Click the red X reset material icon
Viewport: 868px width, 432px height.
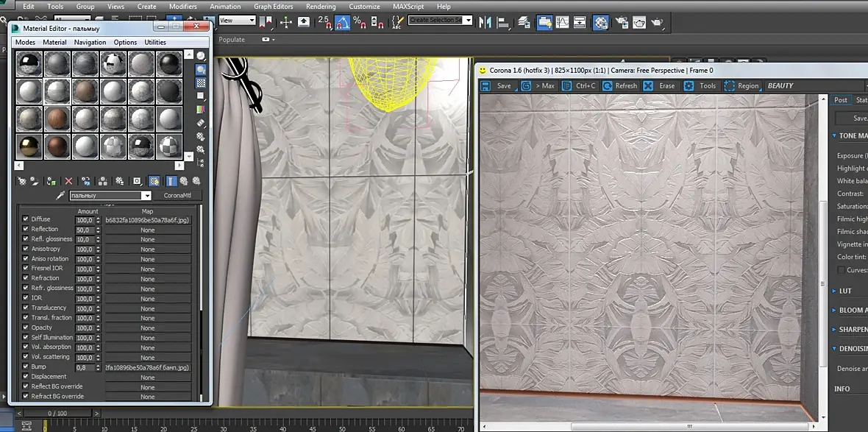point(68,180)
